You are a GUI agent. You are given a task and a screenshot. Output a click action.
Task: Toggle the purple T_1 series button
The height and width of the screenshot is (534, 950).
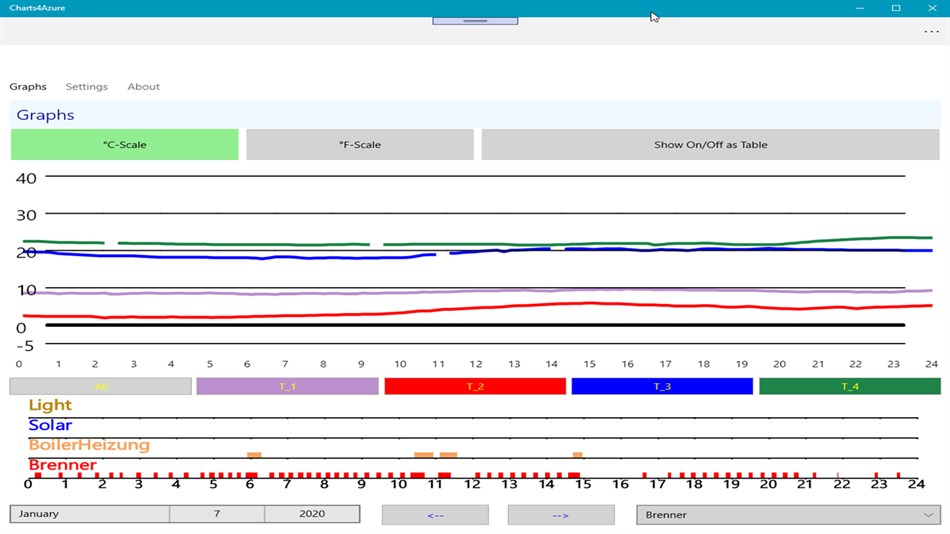coord(287,386)
